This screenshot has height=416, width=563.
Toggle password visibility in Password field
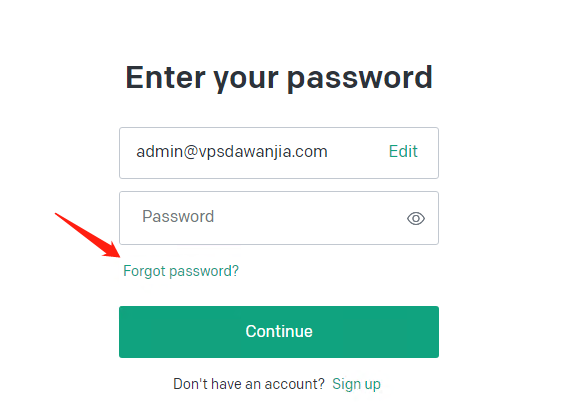(x=416, y=218)
